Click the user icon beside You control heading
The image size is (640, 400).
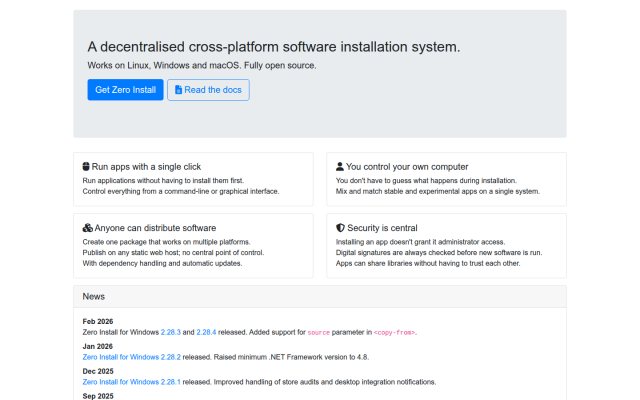340,167
